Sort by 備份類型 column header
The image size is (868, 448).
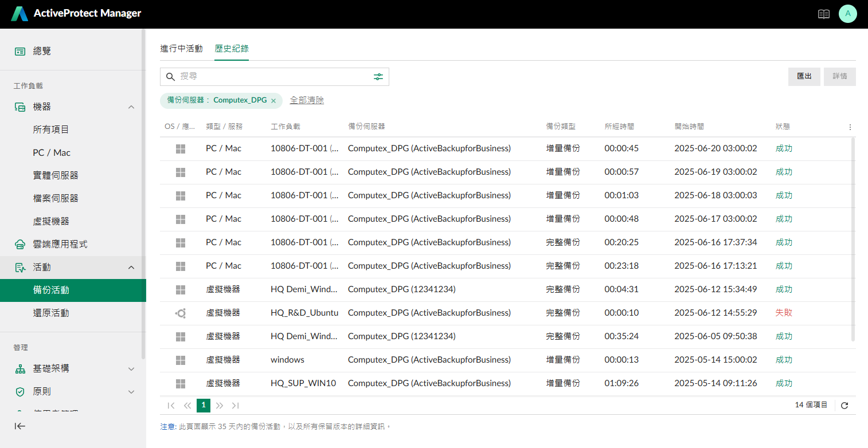click(561, 127)
